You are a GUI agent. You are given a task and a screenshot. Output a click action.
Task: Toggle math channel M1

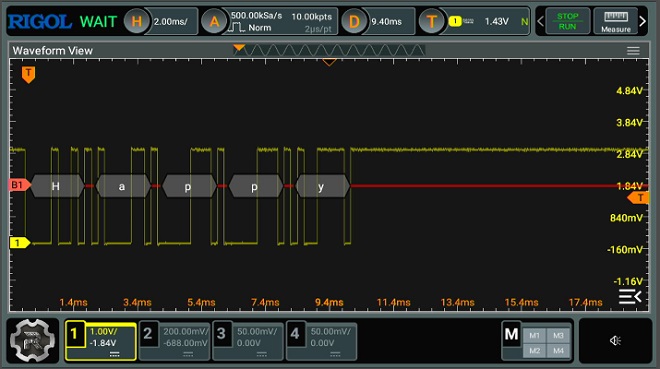point(535,336)
